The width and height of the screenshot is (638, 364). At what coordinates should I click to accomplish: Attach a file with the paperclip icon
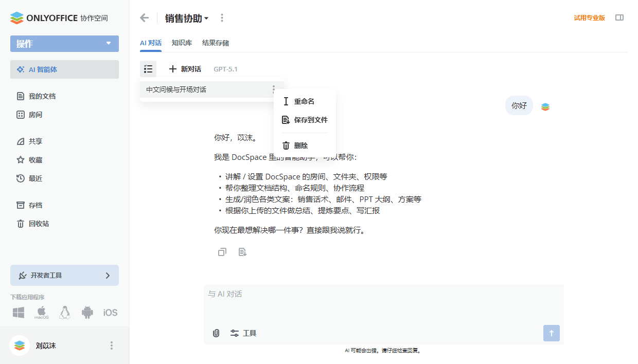coord(216,333)
